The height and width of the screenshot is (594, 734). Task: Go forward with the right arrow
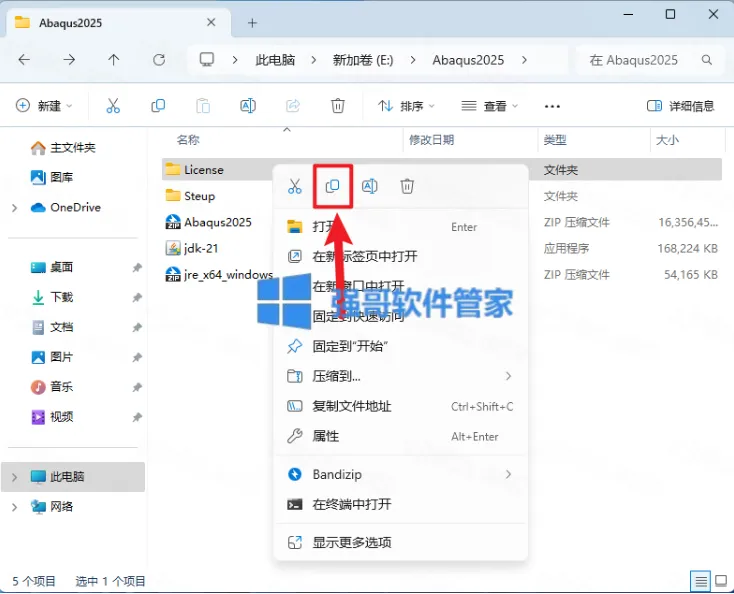coord(69,60)
